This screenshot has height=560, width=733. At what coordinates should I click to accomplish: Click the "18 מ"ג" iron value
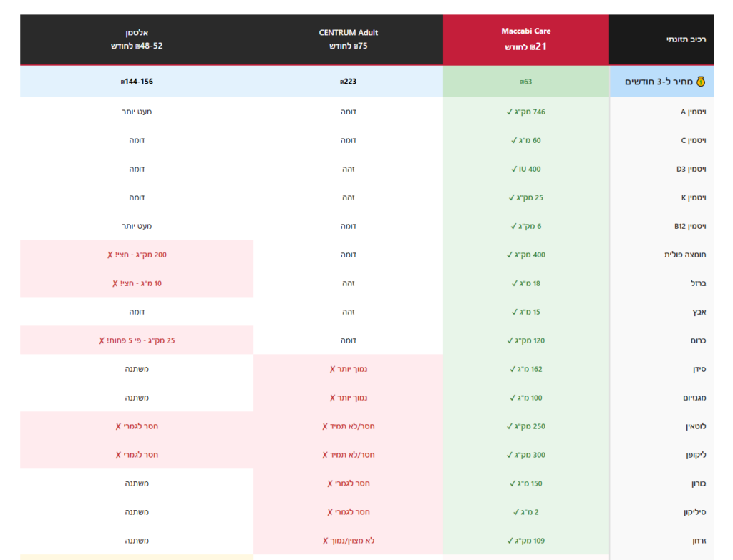(x=526, y=283)
